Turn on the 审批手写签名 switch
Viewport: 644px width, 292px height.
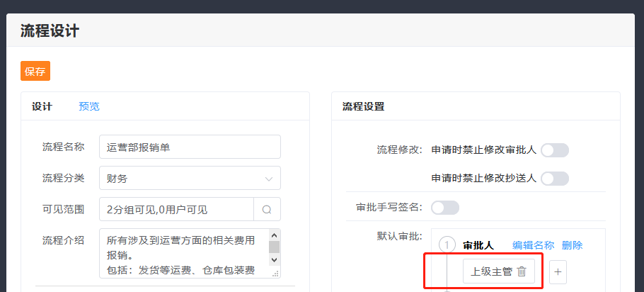(445, 208)
